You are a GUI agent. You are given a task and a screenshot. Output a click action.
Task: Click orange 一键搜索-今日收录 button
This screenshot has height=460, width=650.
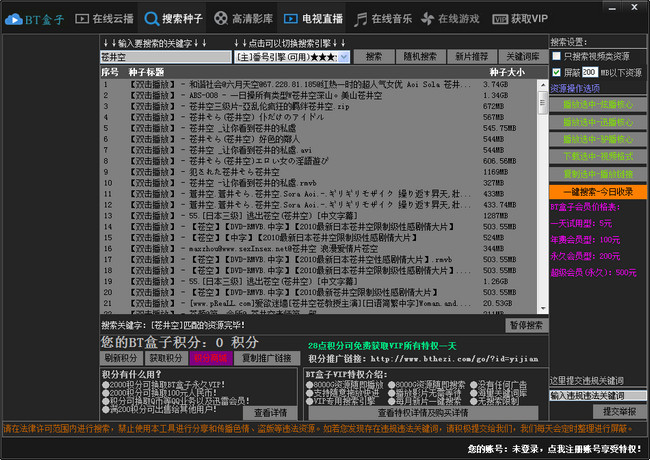(598, 192)
